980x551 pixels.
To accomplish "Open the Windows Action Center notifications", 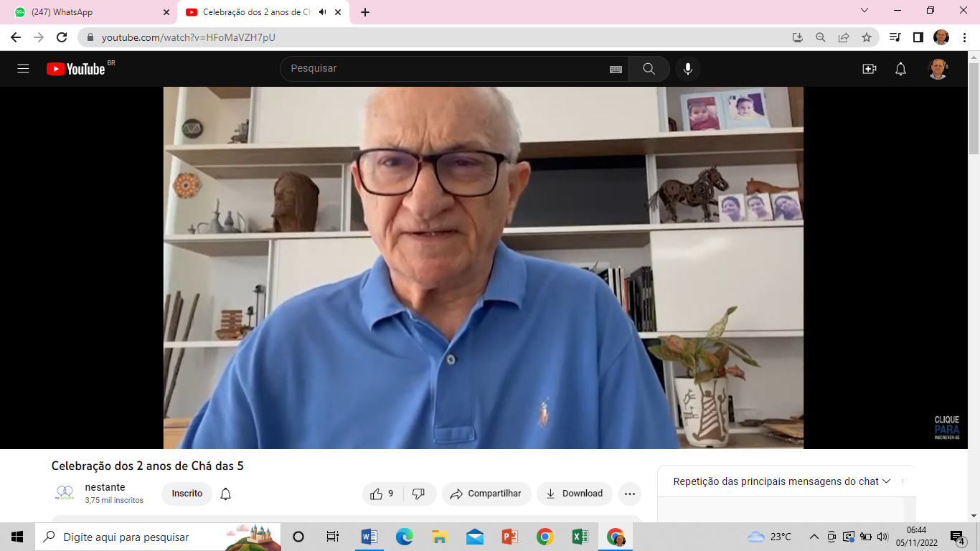I will [958, 537].
